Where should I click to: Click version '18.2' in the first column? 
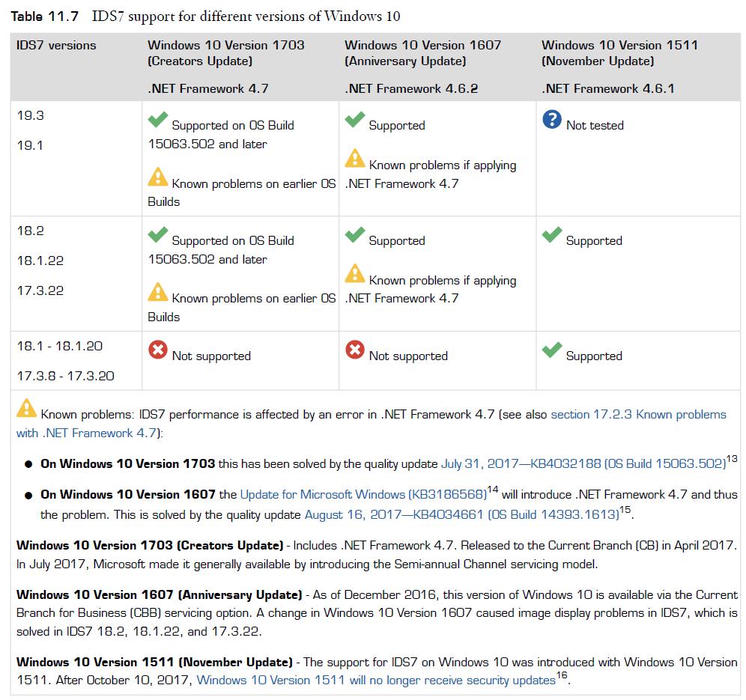pos(31,231)
